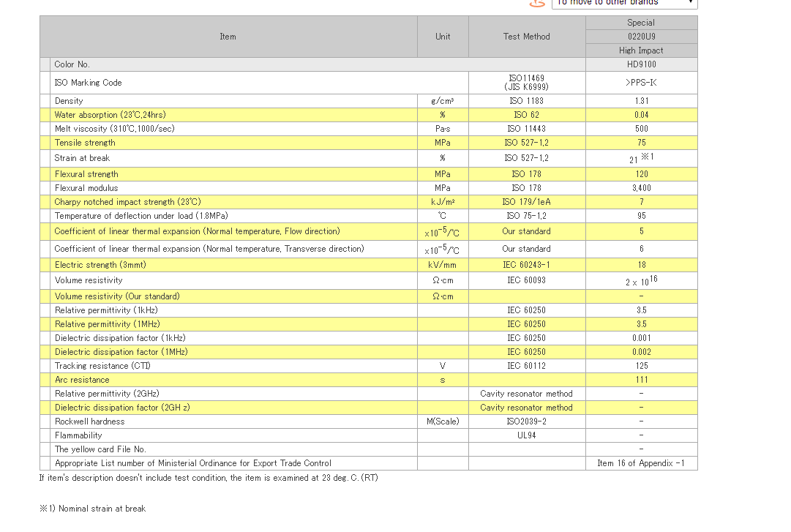791x532 pixels.
Task: Click the water absorption value '0.04'
Action: (x=641, y=115)
